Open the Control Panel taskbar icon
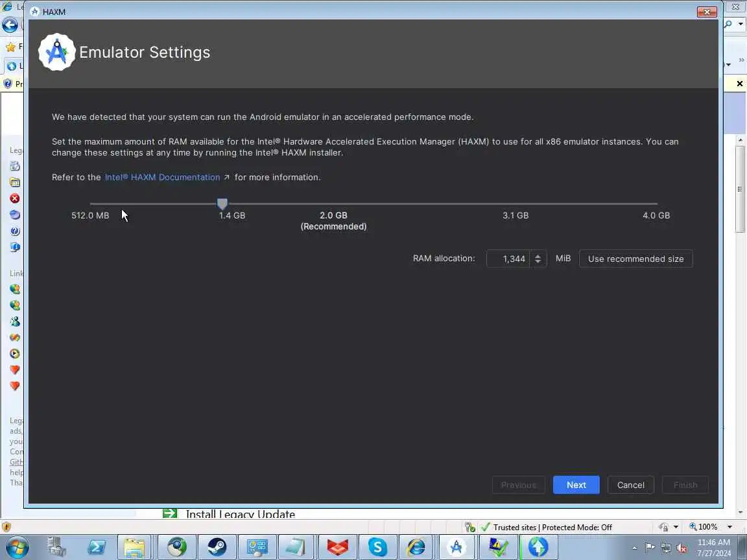 pos(257,547)
